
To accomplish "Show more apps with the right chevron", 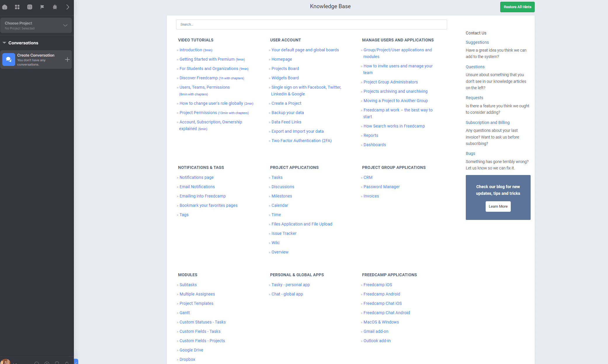I will pyautogui.click(x=67, y=7).
